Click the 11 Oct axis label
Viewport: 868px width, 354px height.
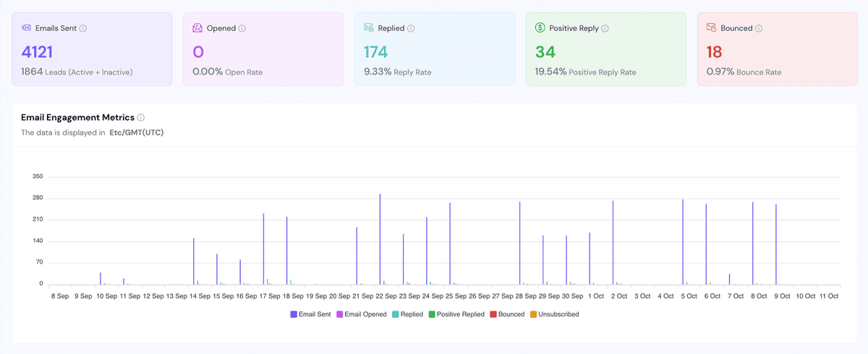tap(828, 296)
